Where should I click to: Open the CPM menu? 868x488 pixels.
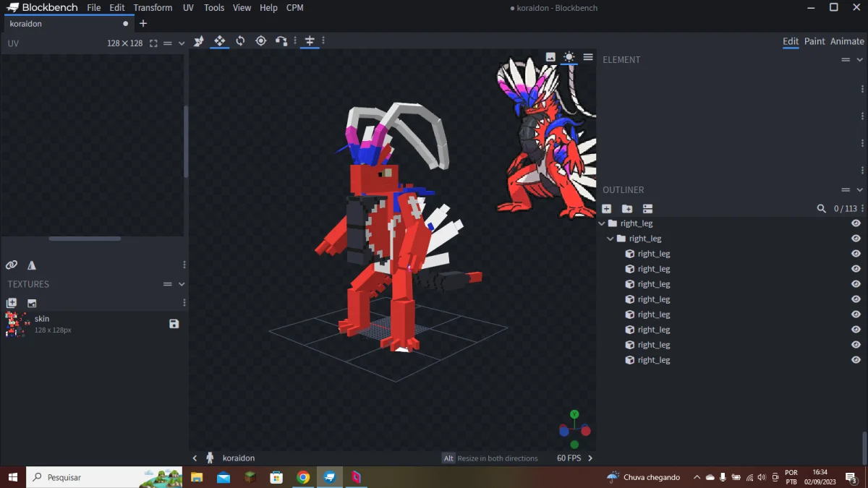pyautogui.click(x=295, y=8)
